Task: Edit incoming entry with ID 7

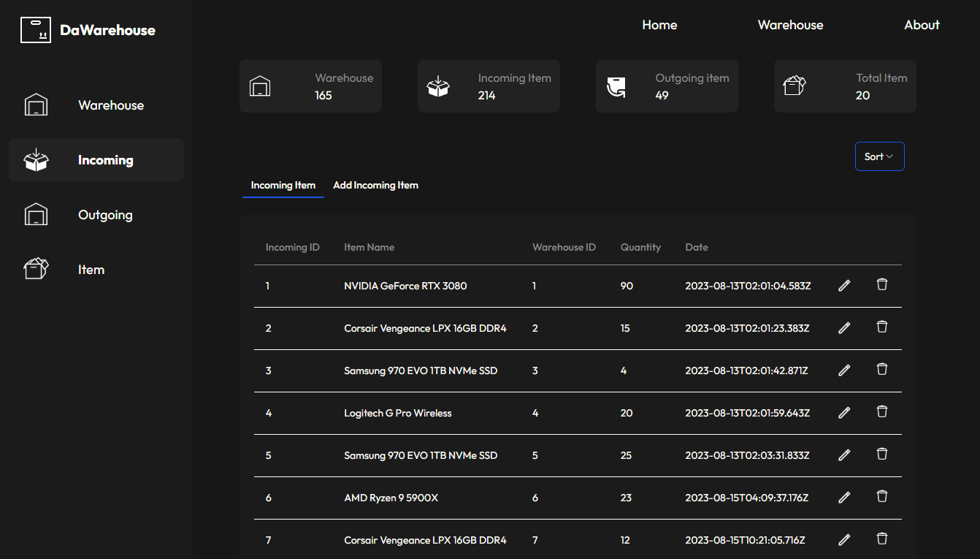Action: point(844,540)
